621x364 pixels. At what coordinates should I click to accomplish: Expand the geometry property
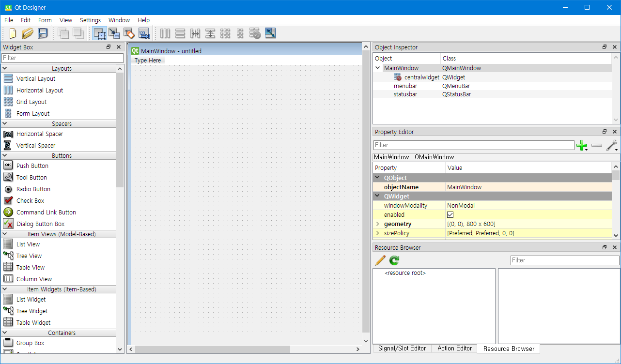[377, 224]
